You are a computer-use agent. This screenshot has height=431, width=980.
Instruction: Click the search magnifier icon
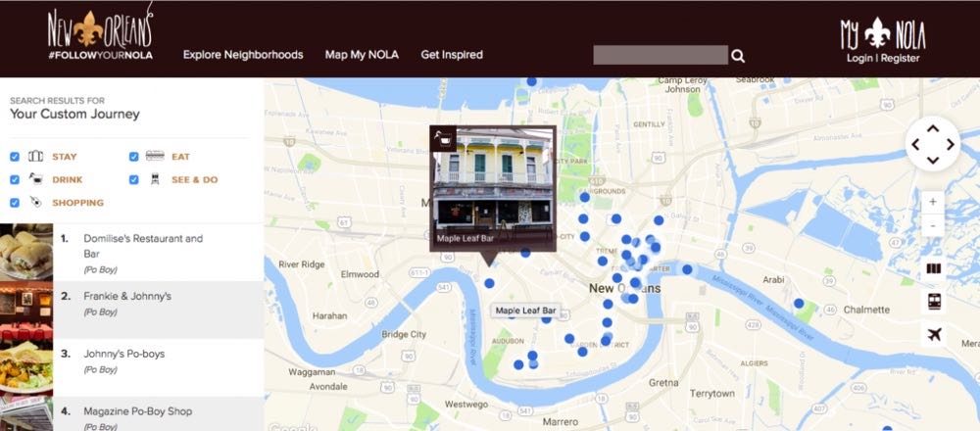738,56
